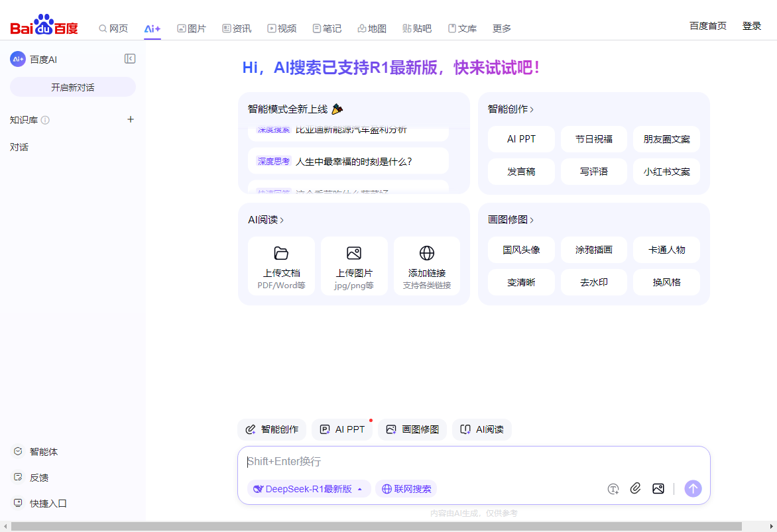Start a new chat with 开启新对话
Screen dimensions: 777x532
point(73,87)
